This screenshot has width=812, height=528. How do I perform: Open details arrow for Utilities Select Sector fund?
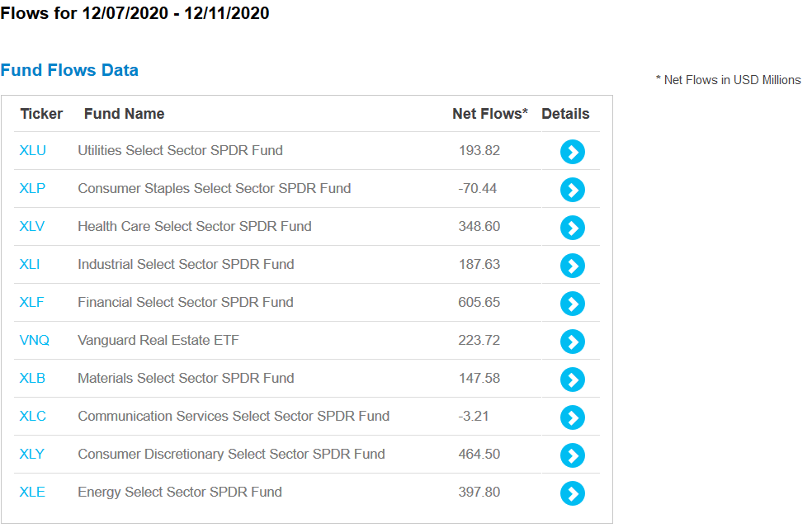pyautogui.click(x=572, y=152)
